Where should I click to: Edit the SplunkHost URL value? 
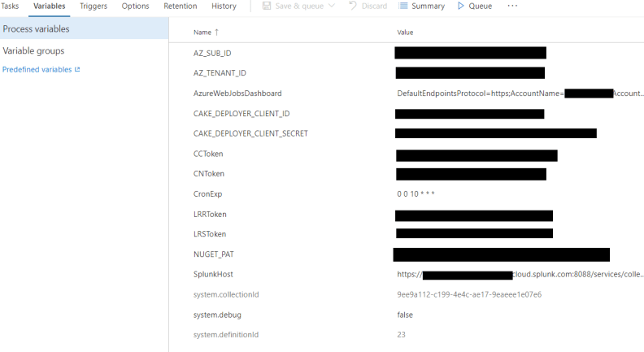coord(520,275)
